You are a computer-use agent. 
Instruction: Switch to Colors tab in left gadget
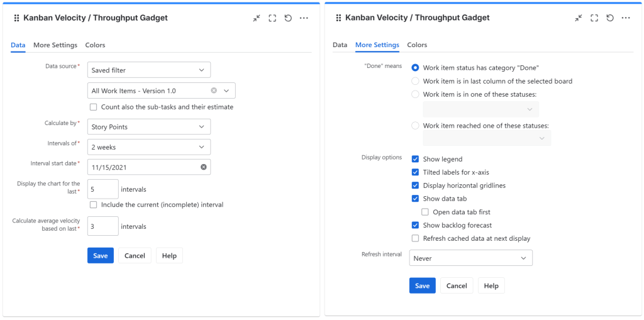tap(96, 45)
